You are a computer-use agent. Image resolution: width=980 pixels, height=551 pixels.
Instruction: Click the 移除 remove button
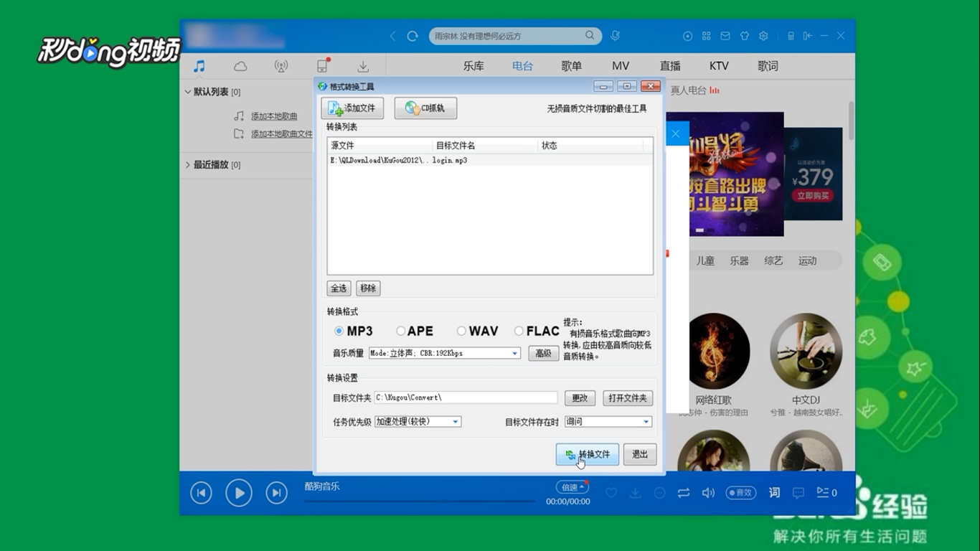(x=368, y=288)
